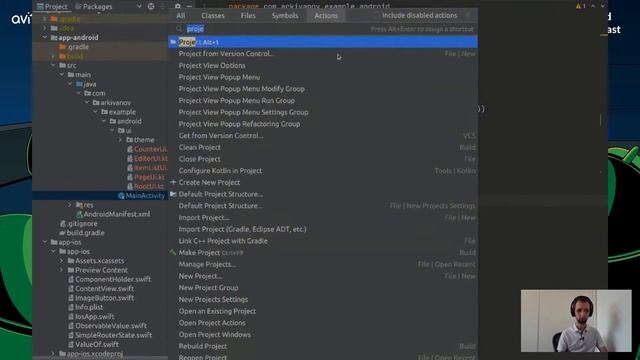Choose Manage Projects action

tap(323, 264)
